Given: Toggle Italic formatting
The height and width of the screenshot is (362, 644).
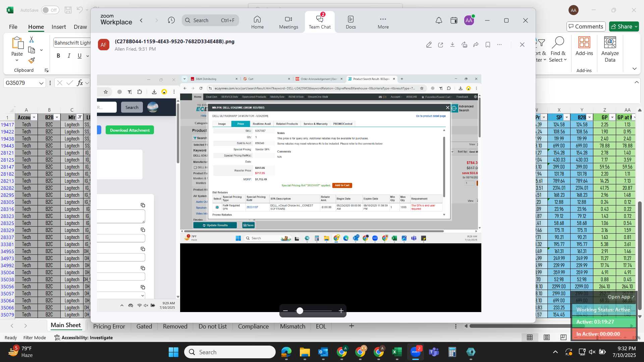Looking at the screenshot, I should (x=69, y=56).
